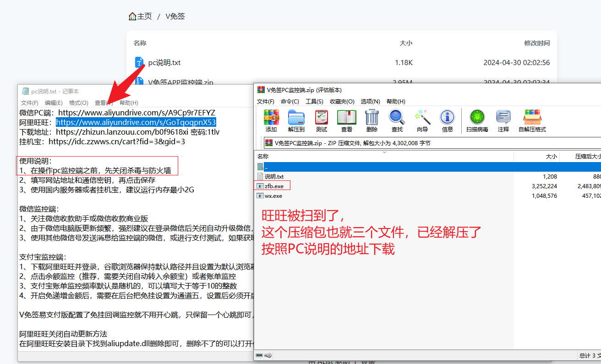Open WinRAR 命令(C) menu

coord(290,101)
